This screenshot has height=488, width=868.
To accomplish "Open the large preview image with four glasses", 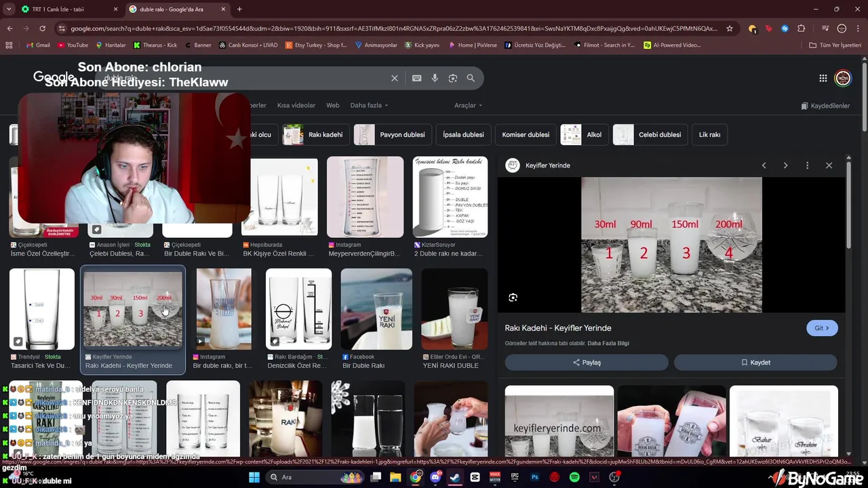I will [x=671, y=245].
